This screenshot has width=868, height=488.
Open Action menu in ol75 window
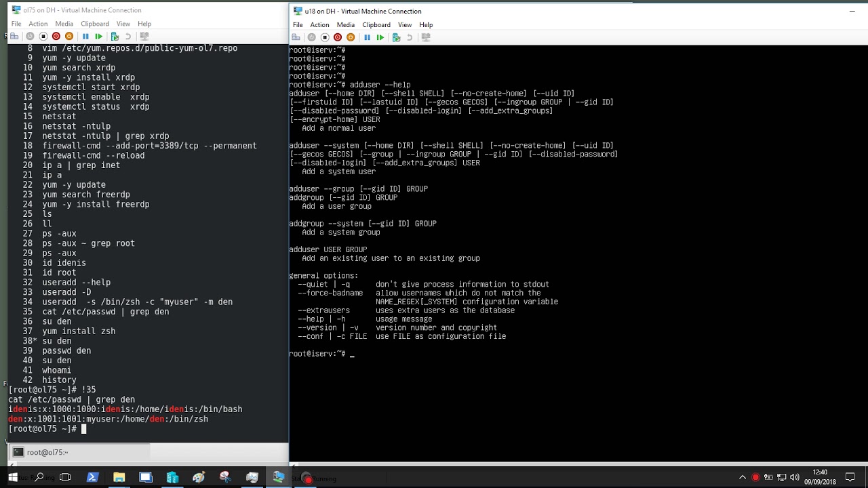click(38, 24)
